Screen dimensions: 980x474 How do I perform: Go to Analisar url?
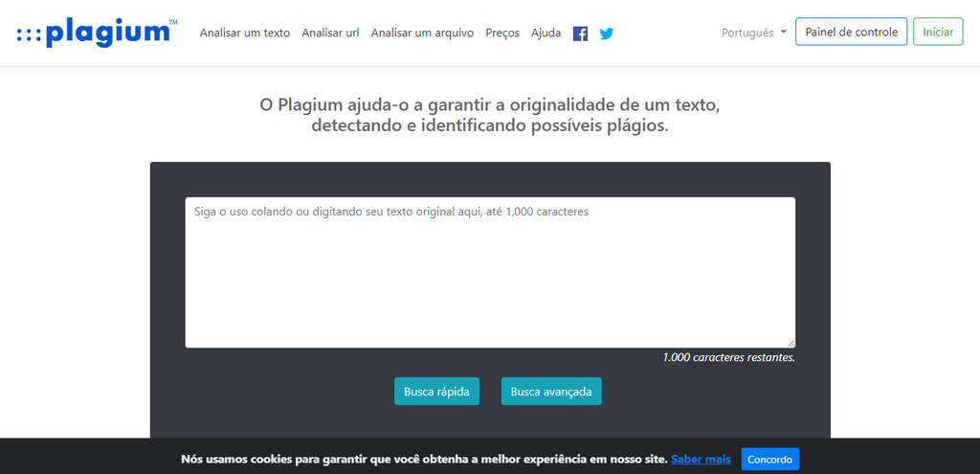(x=330, y=34)
